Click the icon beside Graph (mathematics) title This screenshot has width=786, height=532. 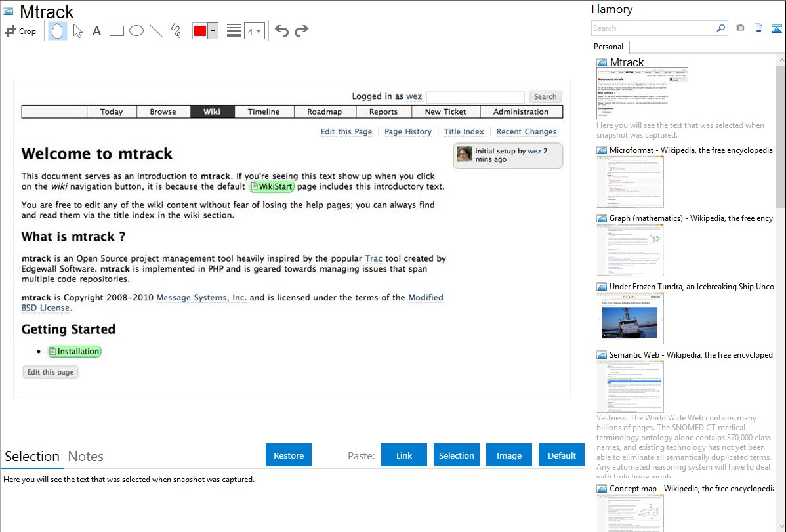click(x=602, y=218)
